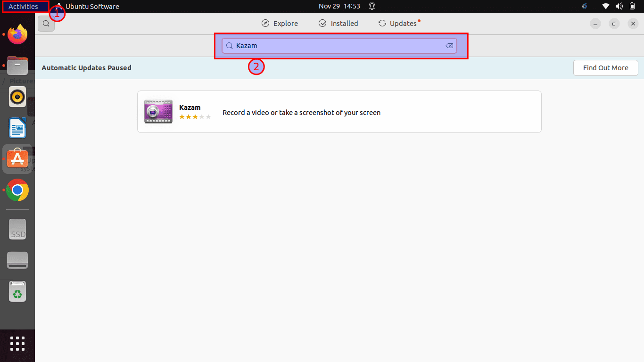The image size is (644, 362).
Task: Open Firefox from the dock
Action: point(17,34)
